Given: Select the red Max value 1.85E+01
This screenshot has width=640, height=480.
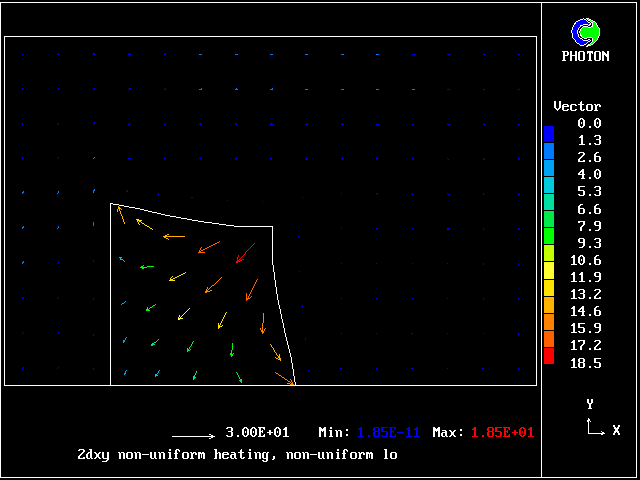Looking at the screenshot, I should tap(502, 432).
